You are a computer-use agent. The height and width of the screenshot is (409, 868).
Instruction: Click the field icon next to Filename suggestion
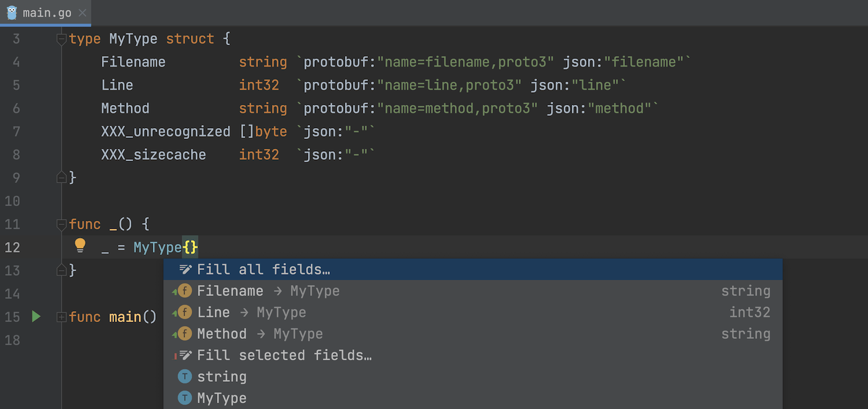[x=185, y=291]
